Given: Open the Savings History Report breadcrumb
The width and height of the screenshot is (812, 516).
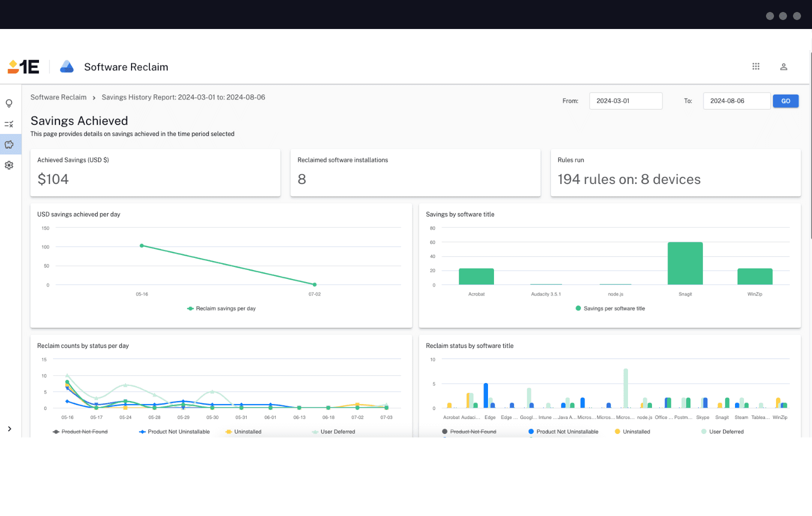Looking at the screenshot, I should (x=183, y=97).
